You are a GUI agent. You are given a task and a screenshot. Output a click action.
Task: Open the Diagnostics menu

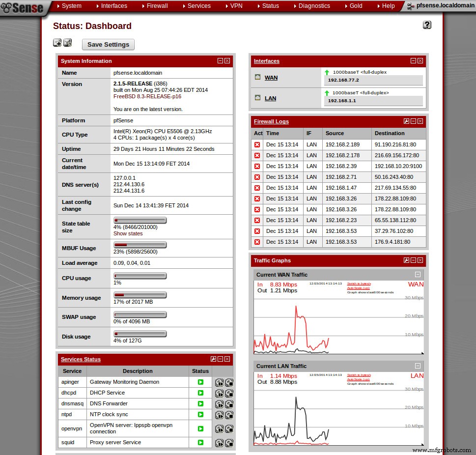tap(314, 6)
